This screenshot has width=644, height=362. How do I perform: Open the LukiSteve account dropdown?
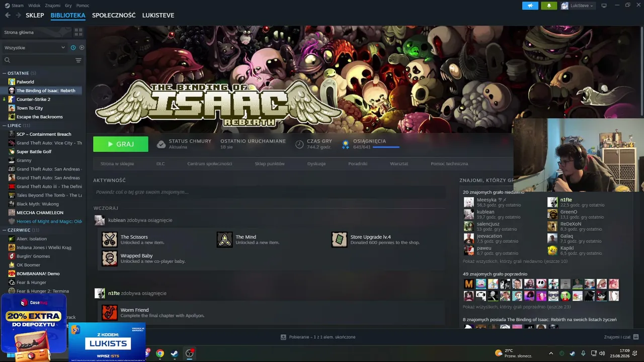coord(578,6)
